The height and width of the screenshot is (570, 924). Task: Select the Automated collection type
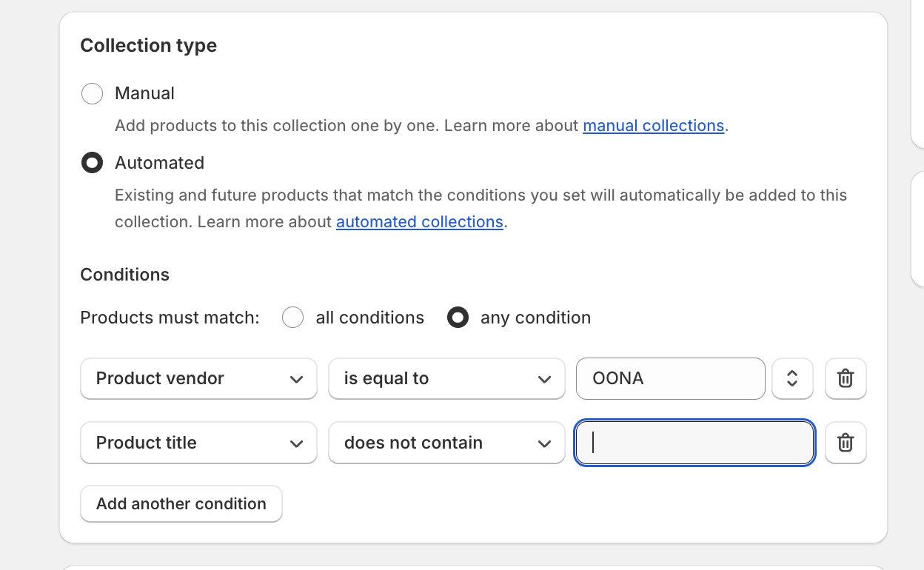tap(92, 163)
